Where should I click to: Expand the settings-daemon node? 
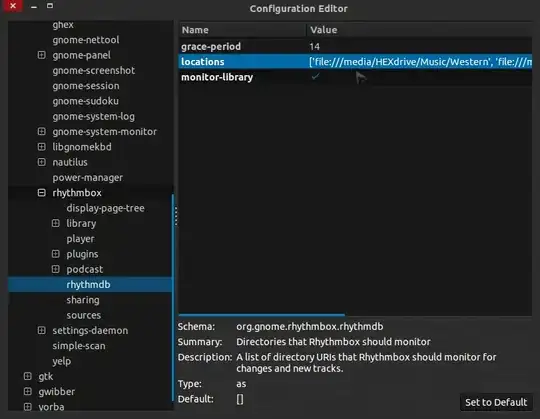click(42, 330)
